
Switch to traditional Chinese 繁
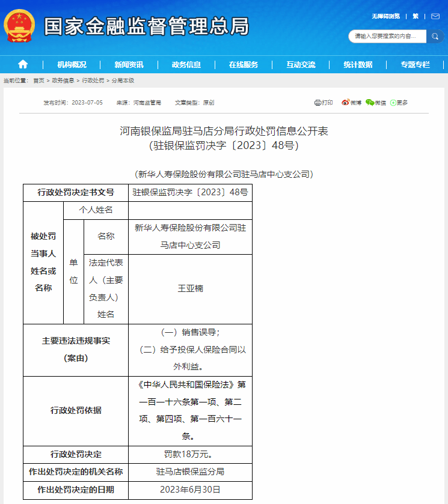click(416, 16)
